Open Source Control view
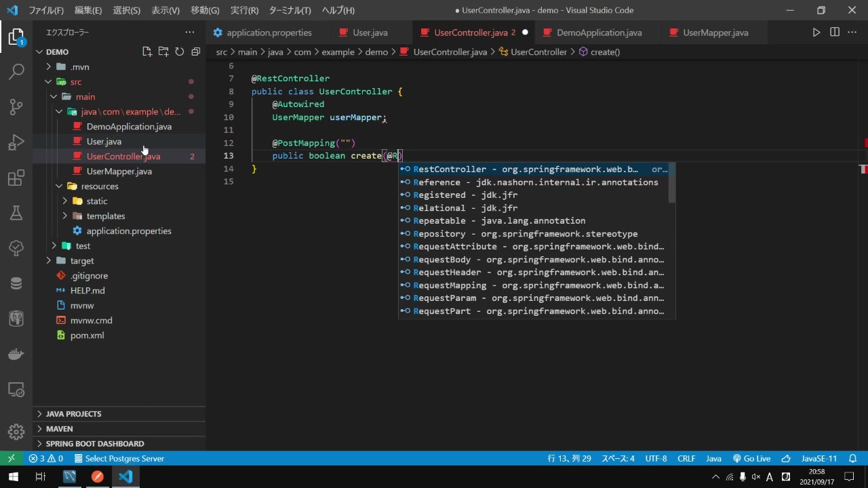Screen dimensions: 868x488 (x=16, y=106)
